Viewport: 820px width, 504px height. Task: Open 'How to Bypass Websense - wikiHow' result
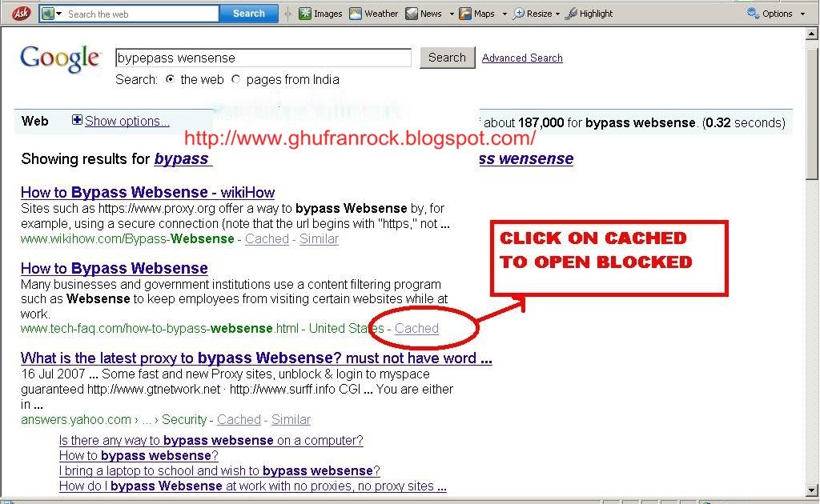tap(147, 192)
